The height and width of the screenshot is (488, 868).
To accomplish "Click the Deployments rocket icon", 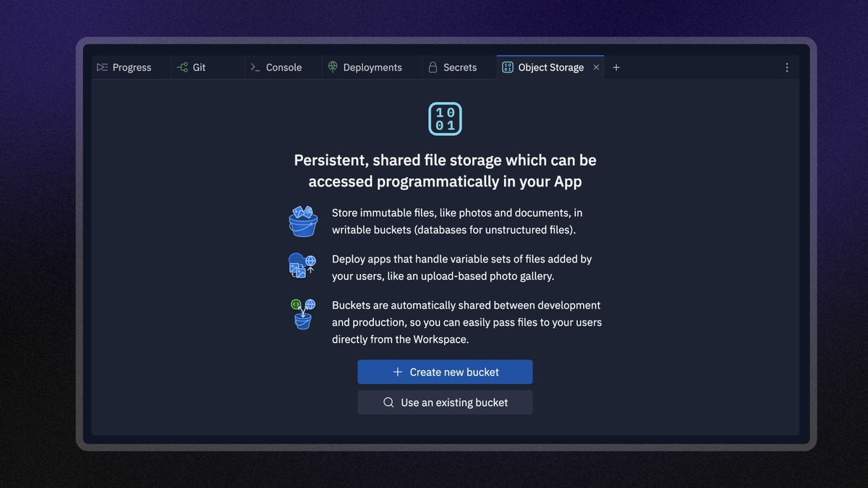I will 332,67.
